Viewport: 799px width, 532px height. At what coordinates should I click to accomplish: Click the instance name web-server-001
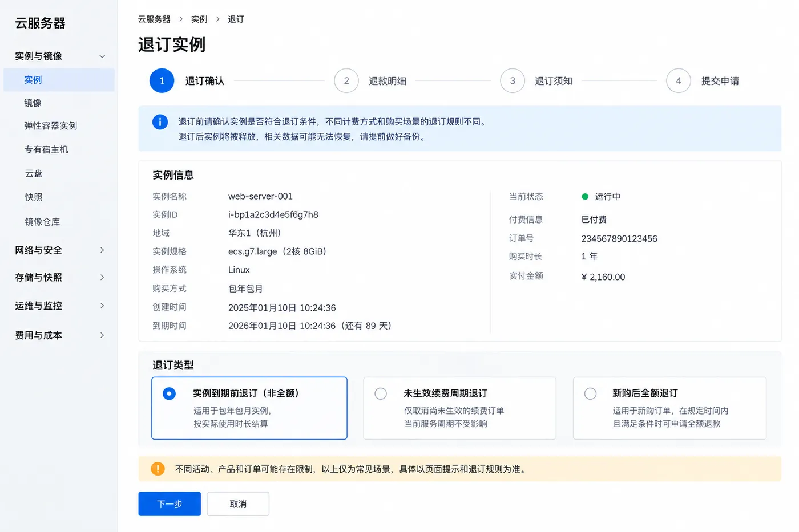260,196
